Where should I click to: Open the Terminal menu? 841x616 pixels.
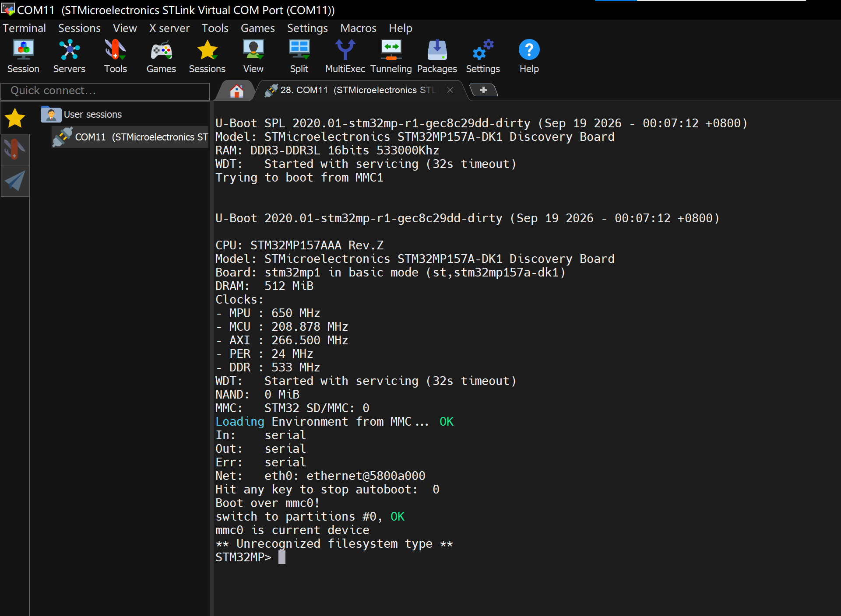click(x=24, y=28)
